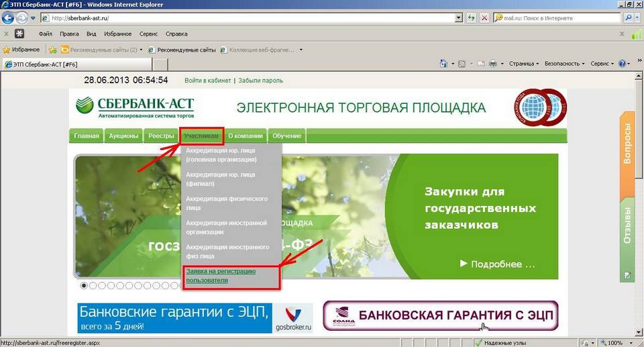The height and width of the screenshot is (347, 644).
Task: Open the Home page icon in command bar
Action: point(443,64)
